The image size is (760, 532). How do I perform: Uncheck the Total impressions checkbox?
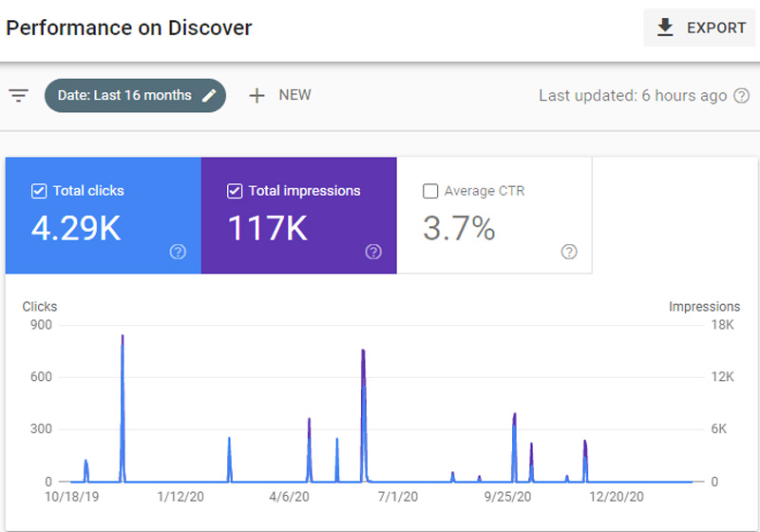click(235, 191)
